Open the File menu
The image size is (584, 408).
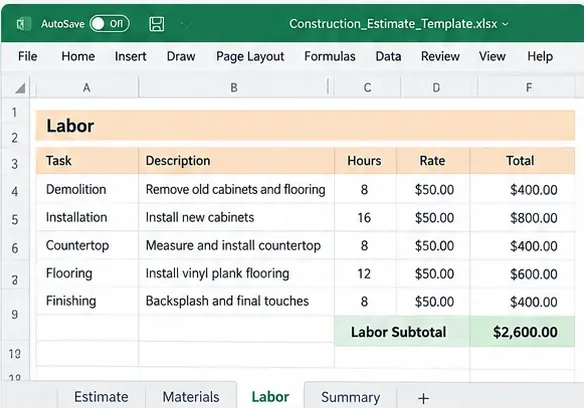tap(28, 56)
